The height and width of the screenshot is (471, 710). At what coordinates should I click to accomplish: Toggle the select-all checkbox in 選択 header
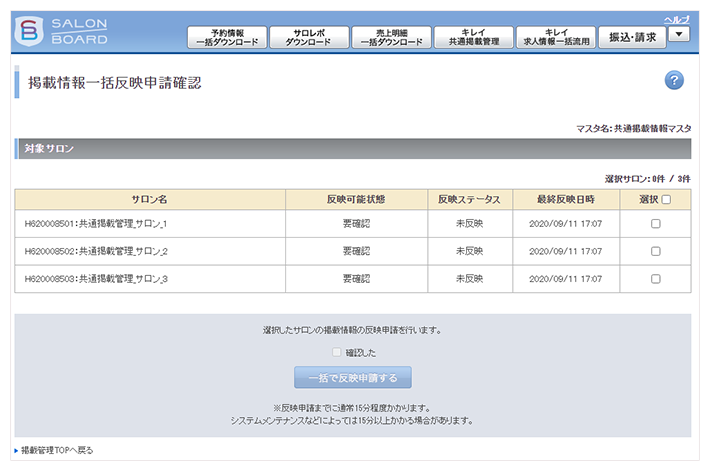pos(666,199)
